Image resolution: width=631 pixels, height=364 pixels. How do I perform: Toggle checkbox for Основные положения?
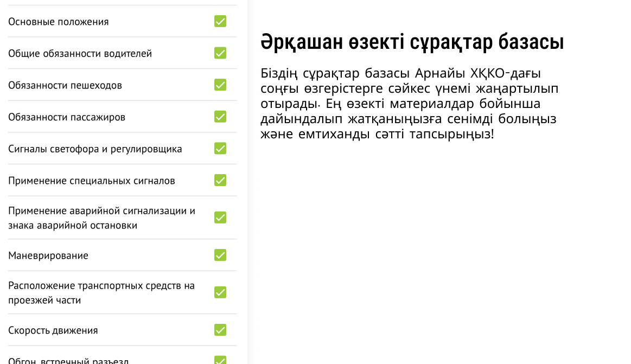220,21
